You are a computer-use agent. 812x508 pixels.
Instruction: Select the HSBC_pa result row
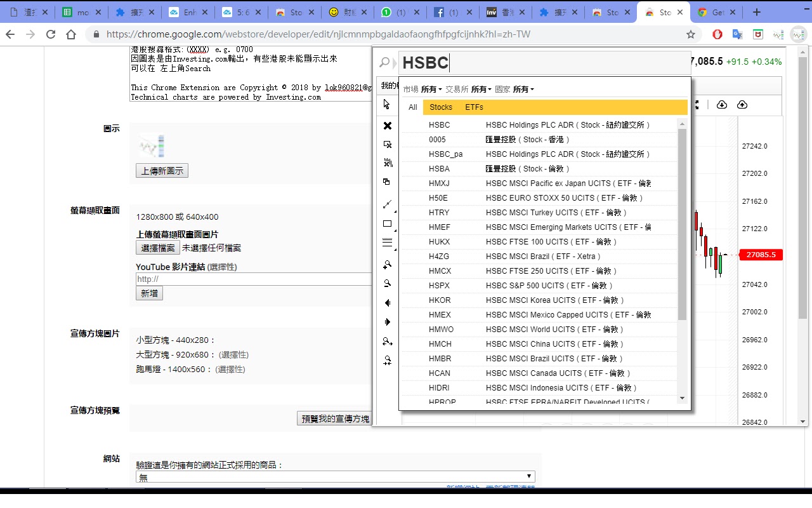pos(539,154)
